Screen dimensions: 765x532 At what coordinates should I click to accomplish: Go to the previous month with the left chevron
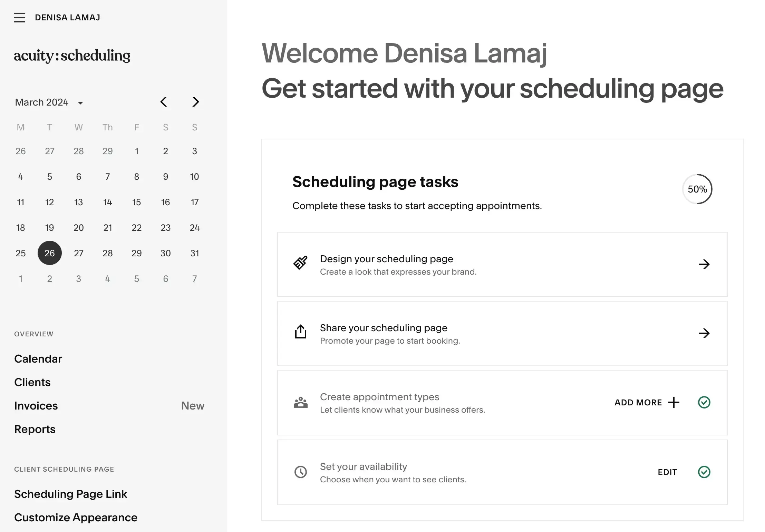(x=164, y=102)
